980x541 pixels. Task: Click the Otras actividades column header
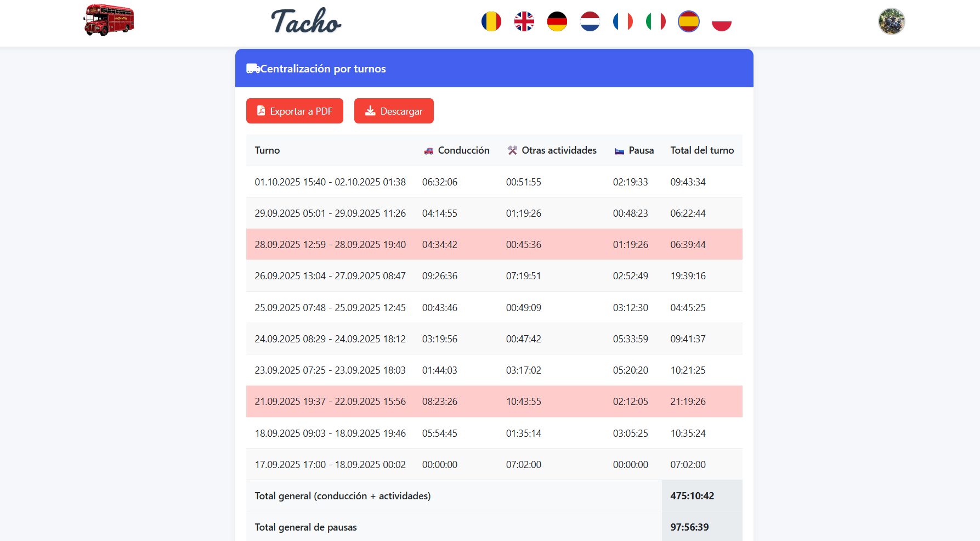[x=552, y=150]
